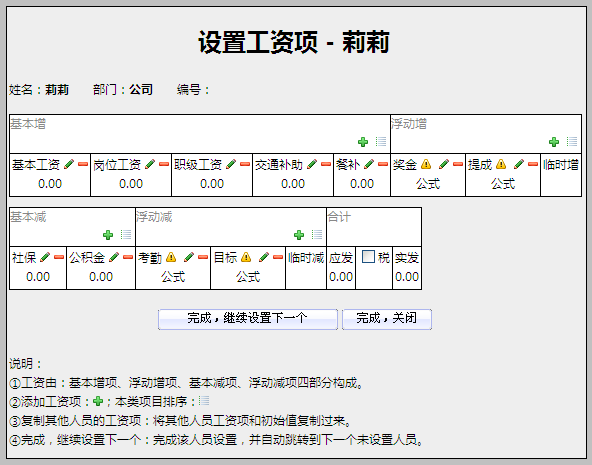
Task: Edit 交通补助 with pencil icon
Action: (x=312, y=164)
